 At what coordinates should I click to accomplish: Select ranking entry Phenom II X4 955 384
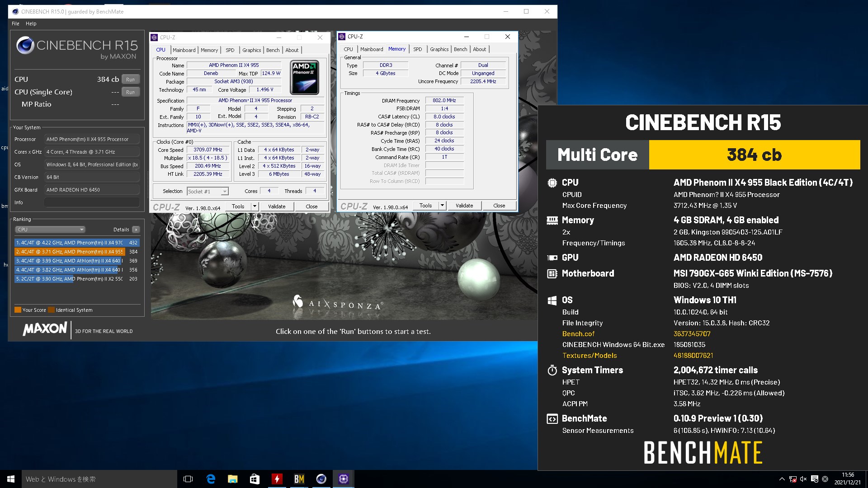(x=77, y=252)
